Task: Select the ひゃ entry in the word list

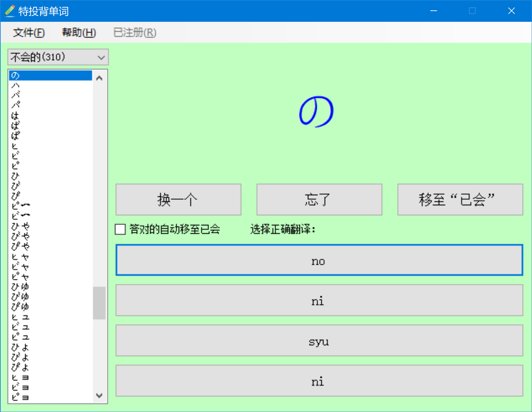Action: click(50, 226)
